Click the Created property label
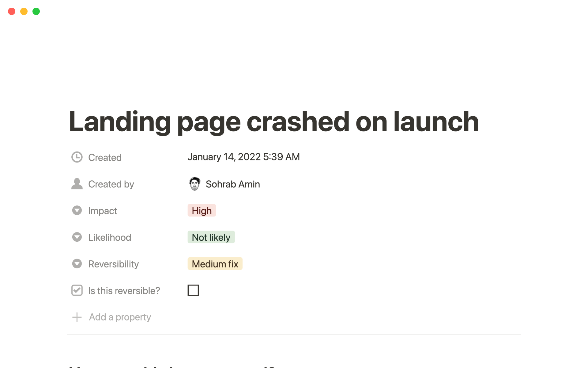 (105, 157)
